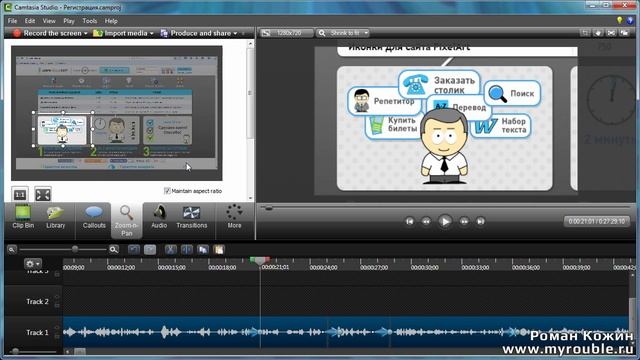
Task: Click the previous clip button
Action: tap(409, 221)
